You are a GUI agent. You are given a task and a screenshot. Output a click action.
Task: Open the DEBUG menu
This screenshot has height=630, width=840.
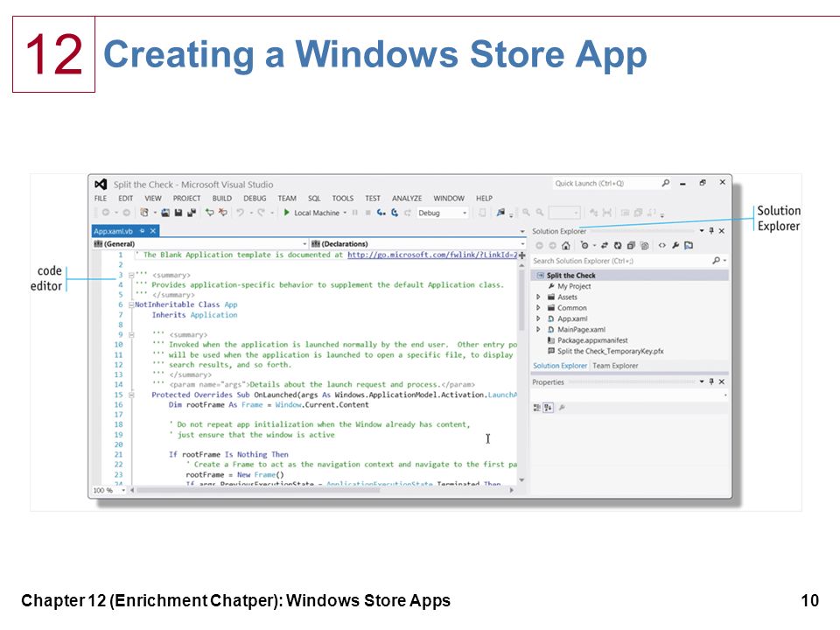pyautogui.click(x=255, y=199)
